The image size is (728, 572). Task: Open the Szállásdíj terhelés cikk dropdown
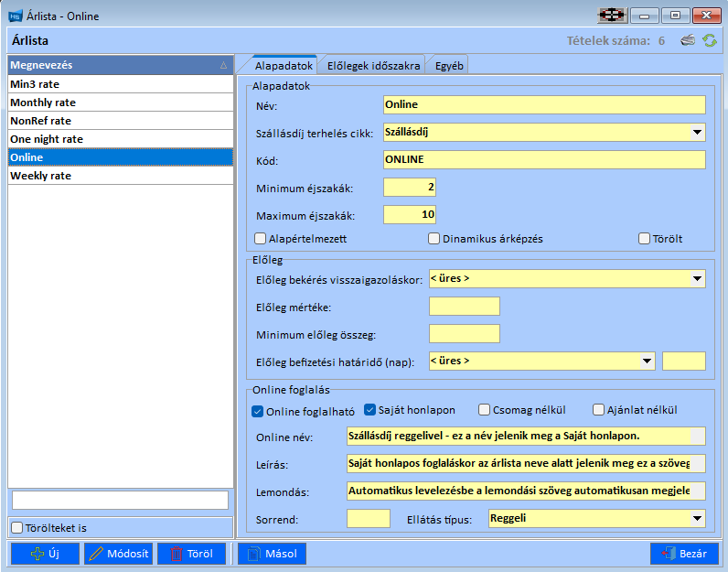696,133
